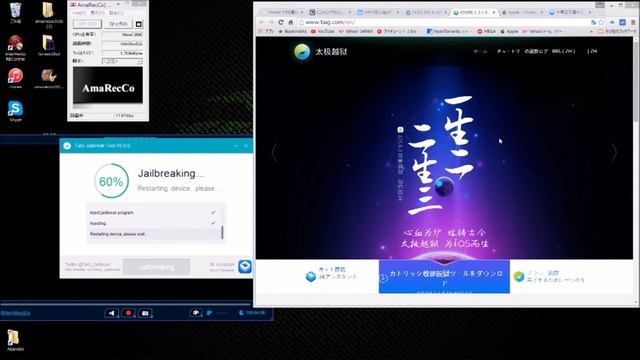Open AmaRecCo's second menu item
The image size is (640, 360).
click(x=97, y=13)
